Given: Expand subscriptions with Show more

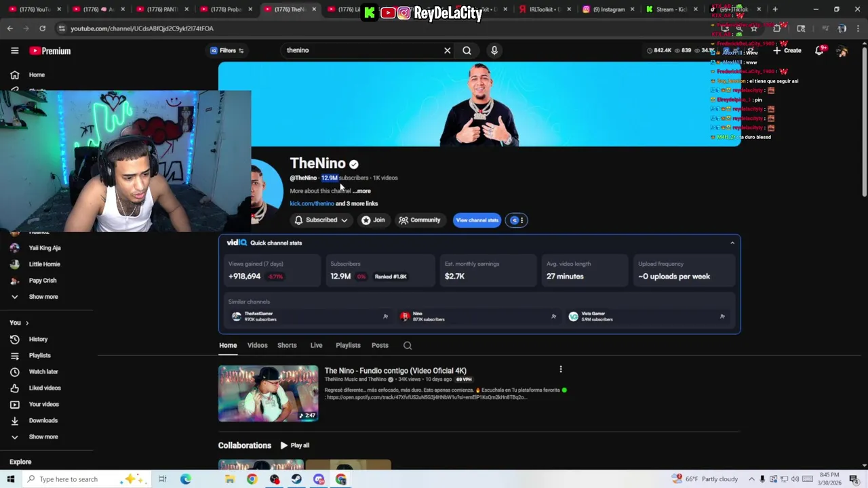Looking at the screenshot, I should pos(43,297).
